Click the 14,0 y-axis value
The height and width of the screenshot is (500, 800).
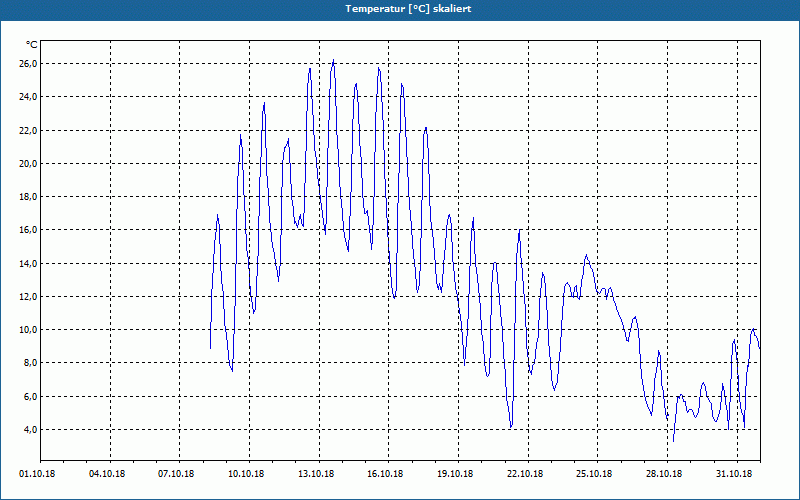[x=28, y=264]
